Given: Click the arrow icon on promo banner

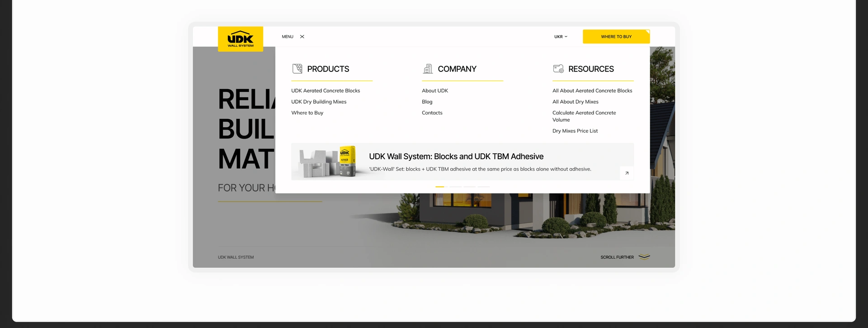Looking at the screenshot, I should click(627, 173).
